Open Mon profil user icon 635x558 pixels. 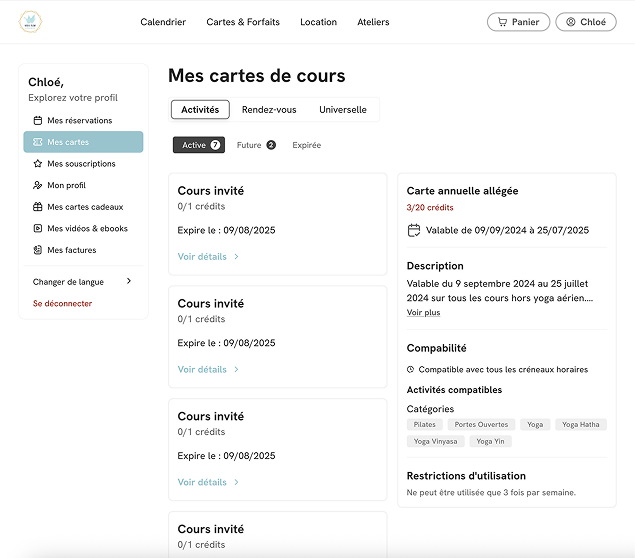tap(38, 185)
